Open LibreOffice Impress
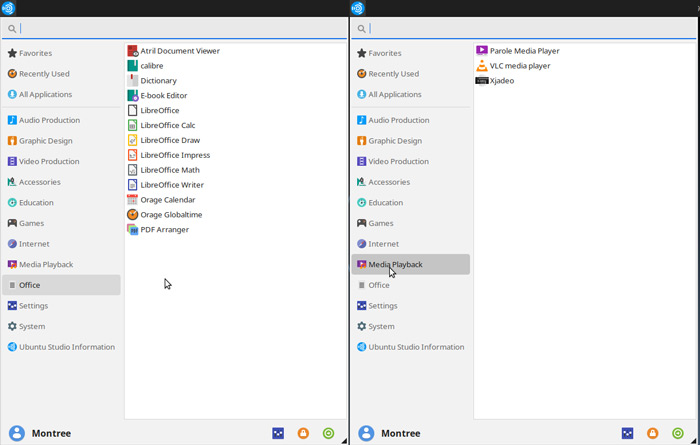 point(169,155)
